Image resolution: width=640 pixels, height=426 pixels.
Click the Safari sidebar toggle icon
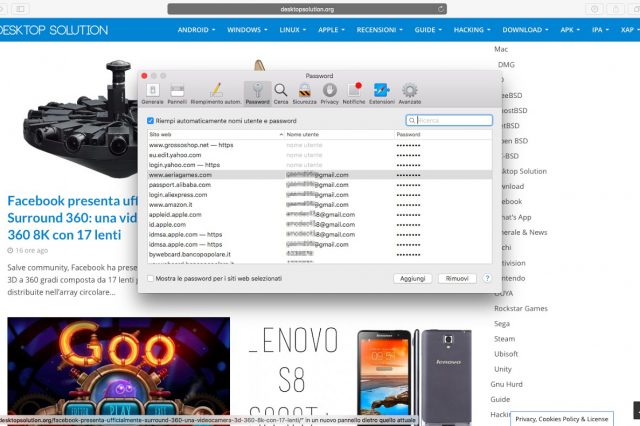(20, 9)
